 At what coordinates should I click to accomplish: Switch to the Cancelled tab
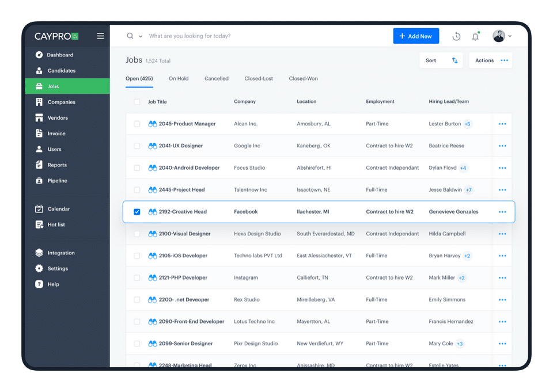pyautogui.click(x=217, y=79)
